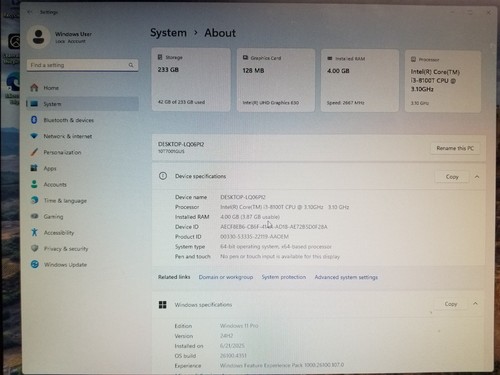This screenshot has height=375, width=500.
Task: Click the Product ID value text
Action: (x=254, y=237)
